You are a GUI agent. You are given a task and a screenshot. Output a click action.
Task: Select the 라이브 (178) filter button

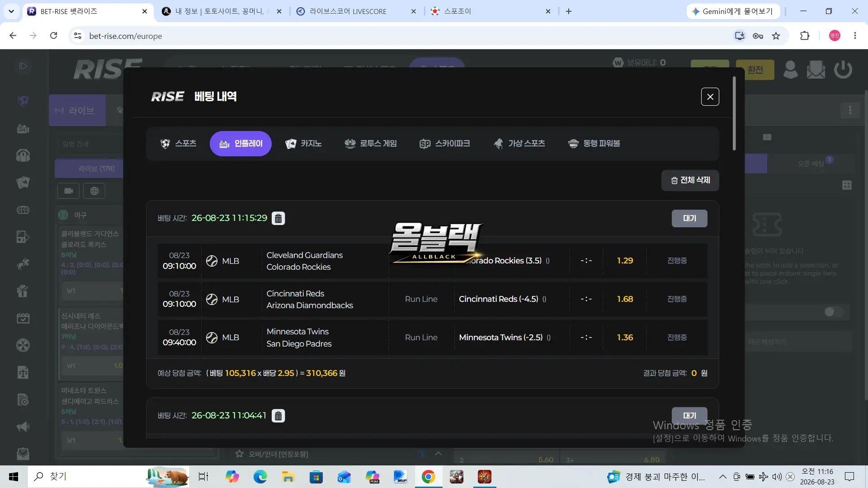tap(89, 169)
